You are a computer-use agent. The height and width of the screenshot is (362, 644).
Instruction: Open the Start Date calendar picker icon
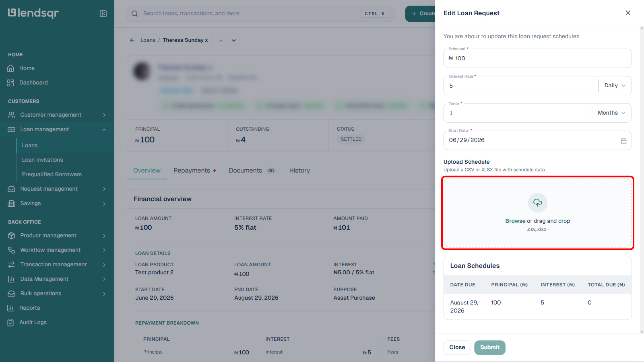tap(623, 141)
